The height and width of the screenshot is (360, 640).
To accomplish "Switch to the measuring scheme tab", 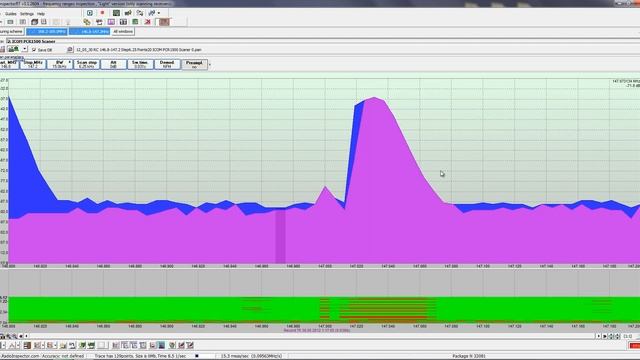I will (11, 31).
